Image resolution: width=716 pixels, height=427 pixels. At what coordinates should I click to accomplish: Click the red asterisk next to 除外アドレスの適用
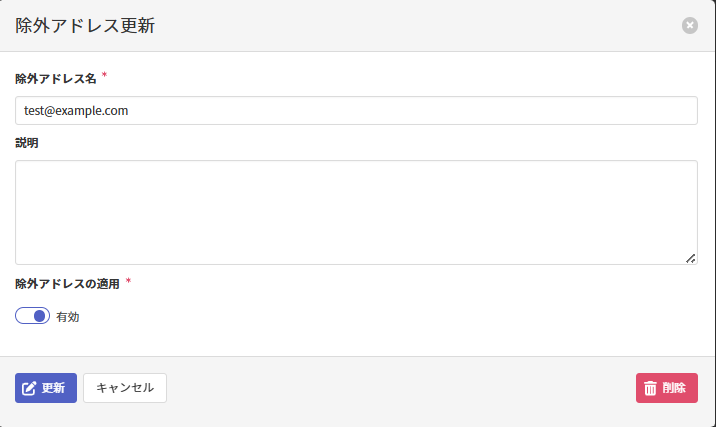pyautogui.click(x=129, y=281)
